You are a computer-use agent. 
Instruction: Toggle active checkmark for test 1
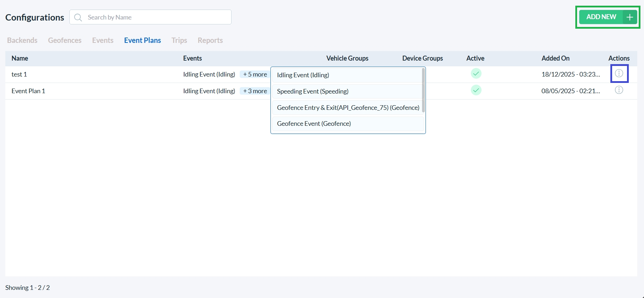pyautogui.click(x=476, y=74)
